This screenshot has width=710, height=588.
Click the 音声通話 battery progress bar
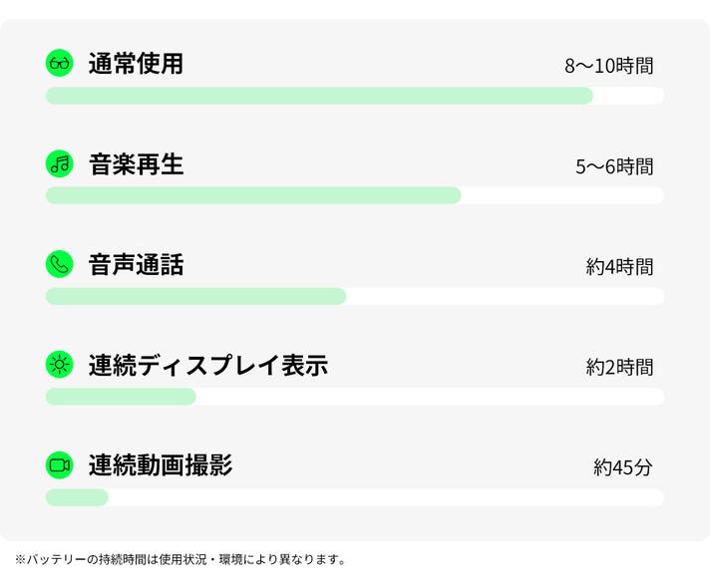point(354,296)
